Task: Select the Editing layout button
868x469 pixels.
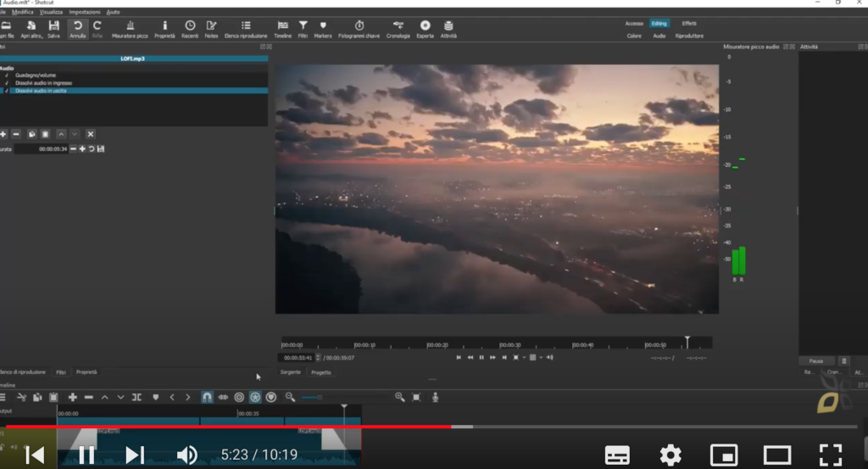Action: click(659, 23)
